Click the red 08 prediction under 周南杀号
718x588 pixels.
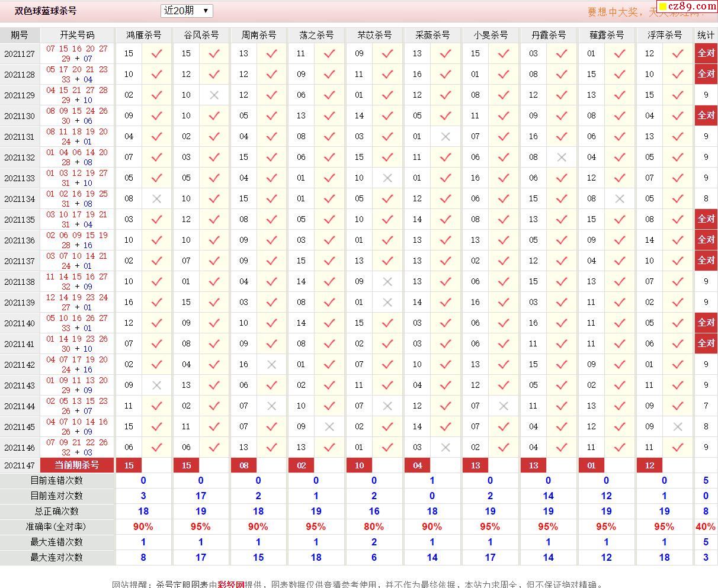point(244,465)
